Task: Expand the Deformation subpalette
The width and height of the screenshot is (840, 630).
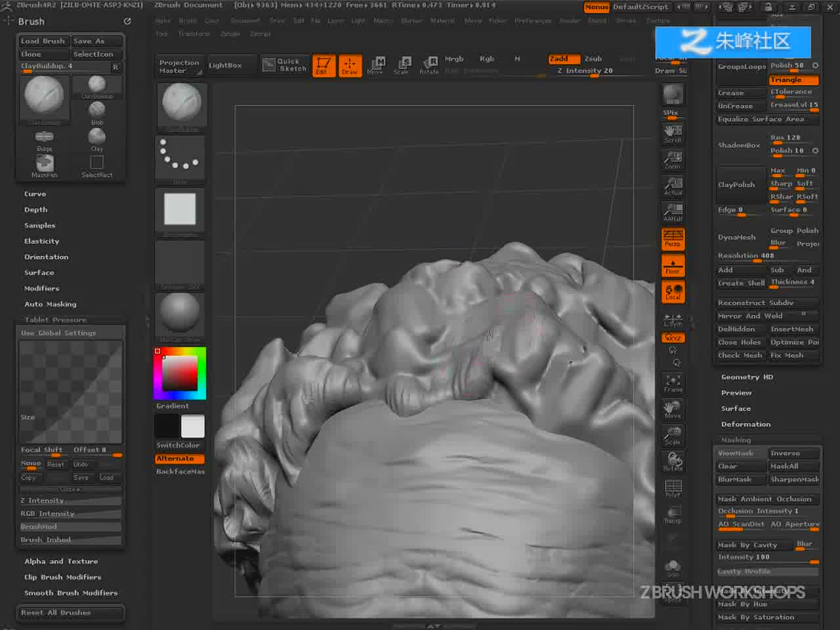Action: [746, 425]
